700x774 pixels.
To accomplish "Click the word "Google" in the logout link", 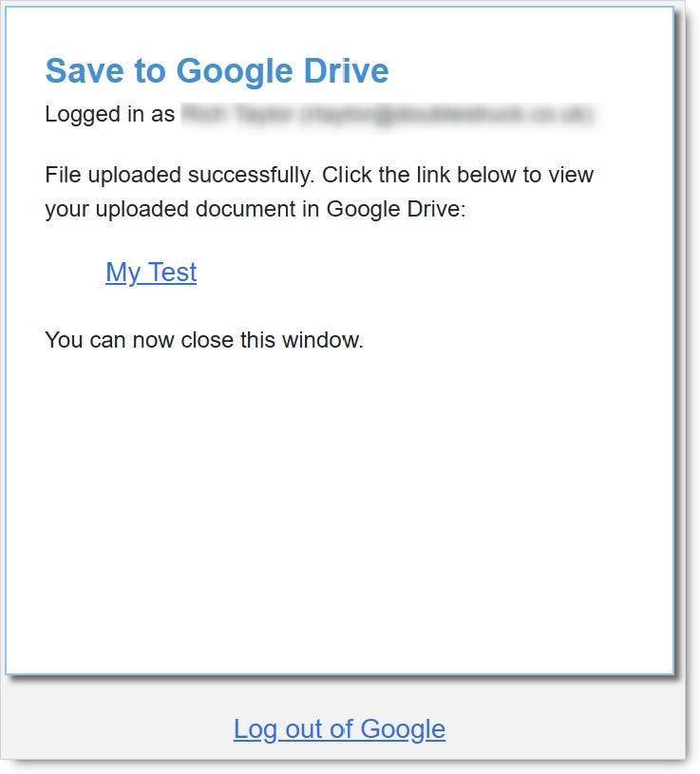I will pos(403,729).
